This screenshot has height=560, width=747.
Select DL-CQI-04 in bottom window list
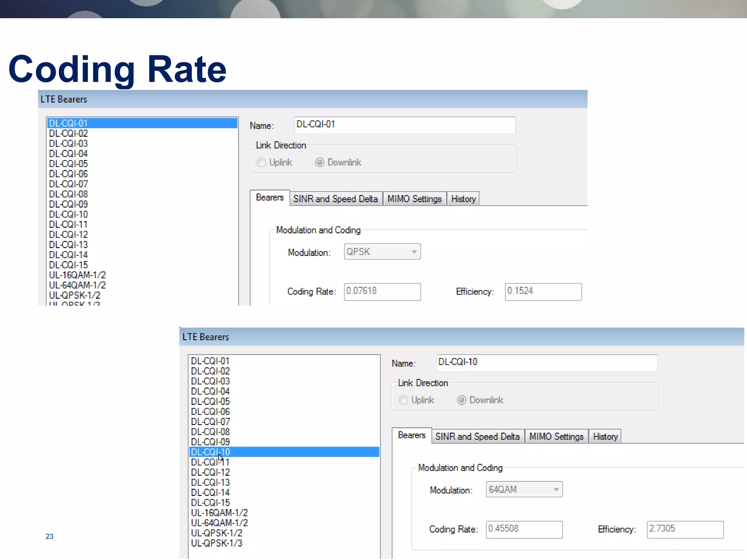285,391
